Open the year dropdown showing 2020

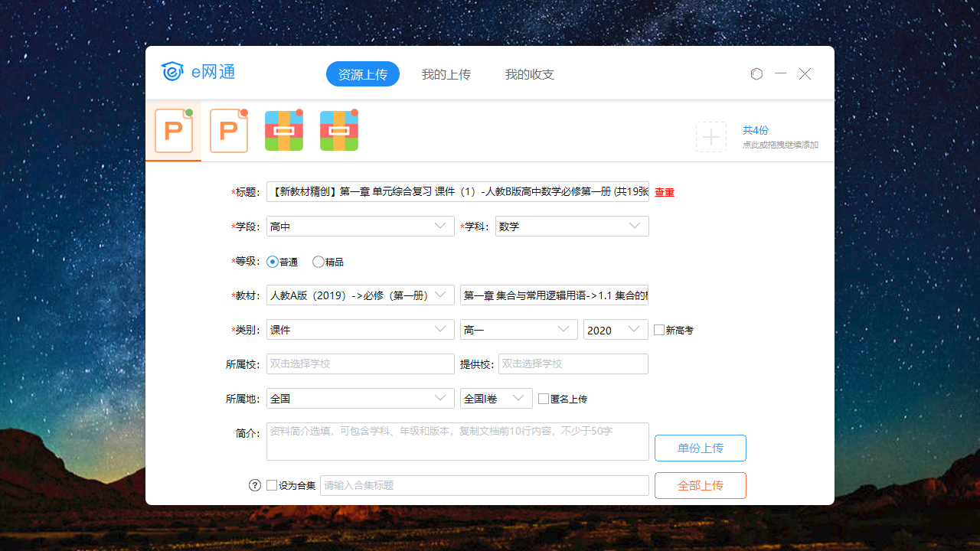click(x=615, y=329)
